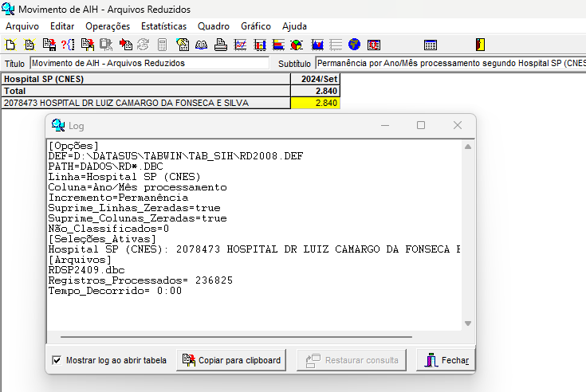Click the table grid toolbar icon
The height and width of the screenshot is (392, 586).
[x=431, y=45]
